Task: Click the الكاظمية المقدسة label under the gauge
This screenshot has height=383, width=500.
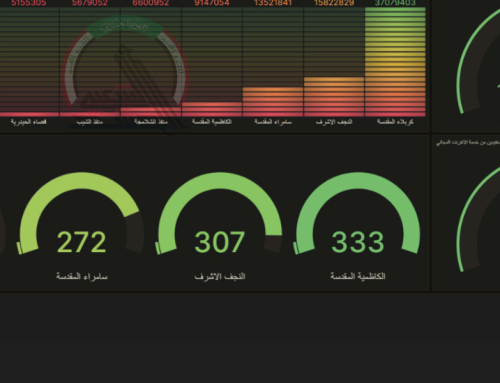Action: click(358, 276)
